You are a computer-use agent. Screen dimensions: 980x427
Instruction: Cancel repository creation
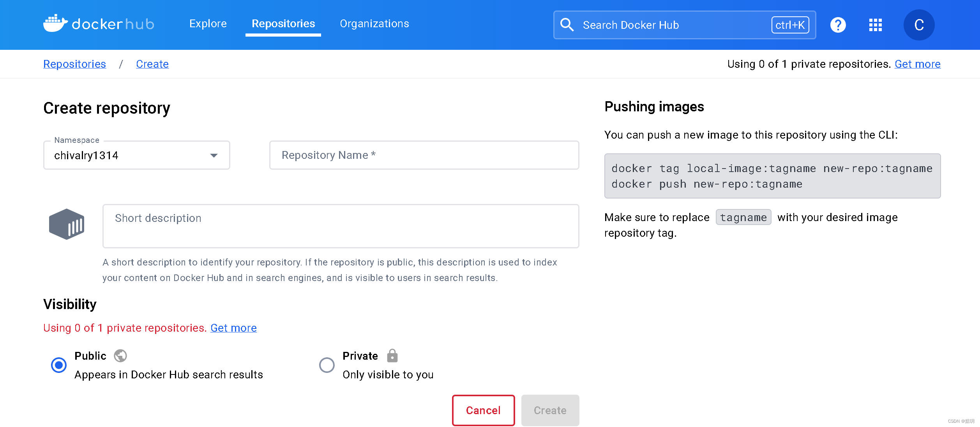[483, 410]
